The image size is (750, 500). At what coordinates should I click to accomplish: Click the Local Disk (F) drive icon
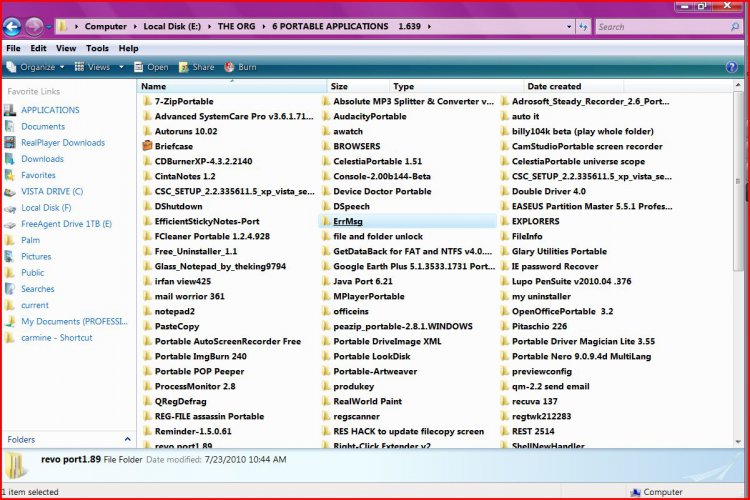coord(10,208)
